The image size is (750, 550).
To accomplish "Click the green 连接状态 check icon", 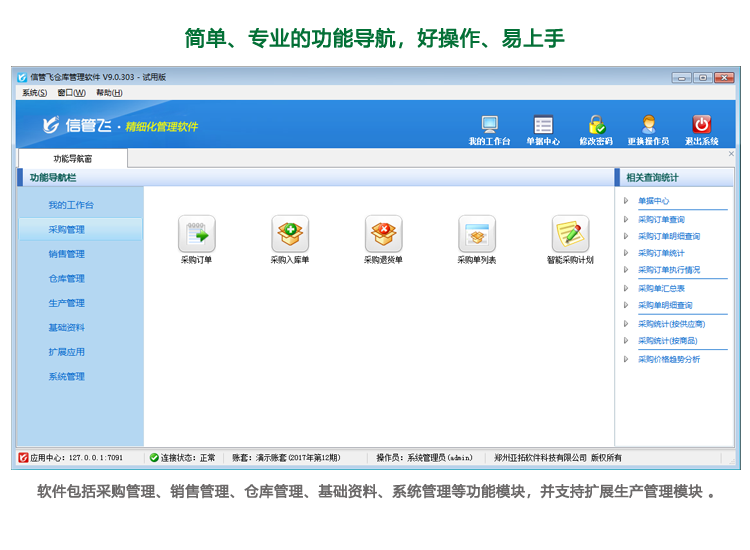I will [x=154, y=458].
